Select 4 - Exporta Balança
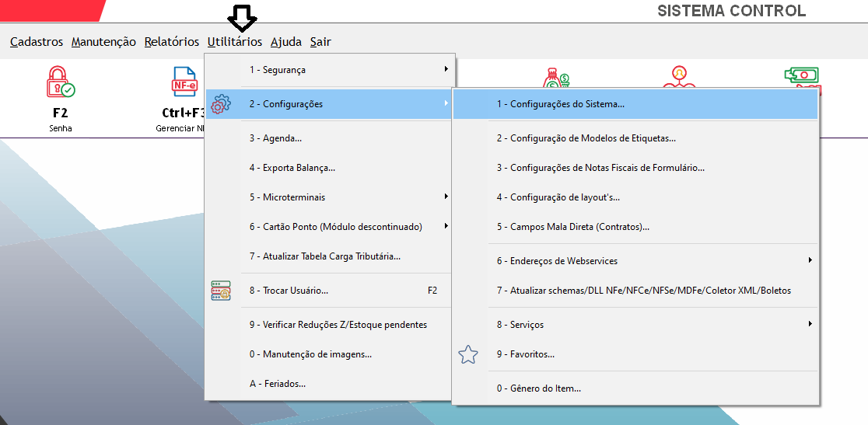The height and width of the screenshot is (425, 868). [331, 168]
